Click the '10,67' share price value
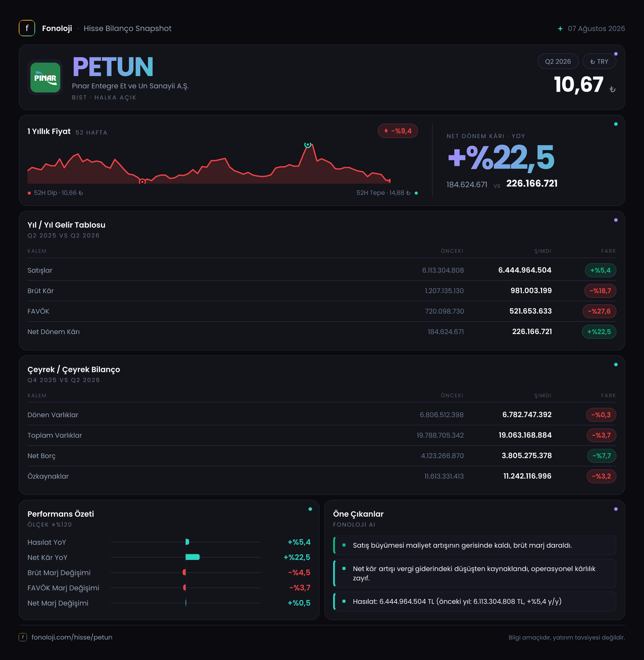 (578, 84)
